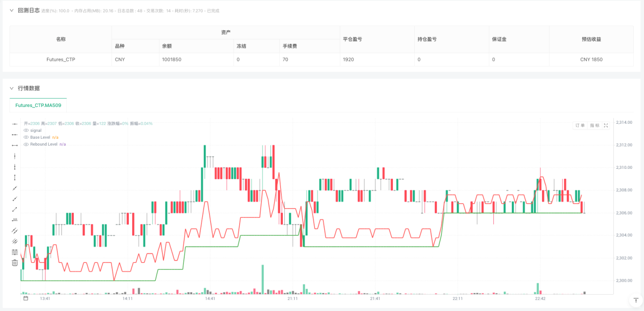Toggle fullscreen mode for the chart
The image size is (644, 311).
606,126
